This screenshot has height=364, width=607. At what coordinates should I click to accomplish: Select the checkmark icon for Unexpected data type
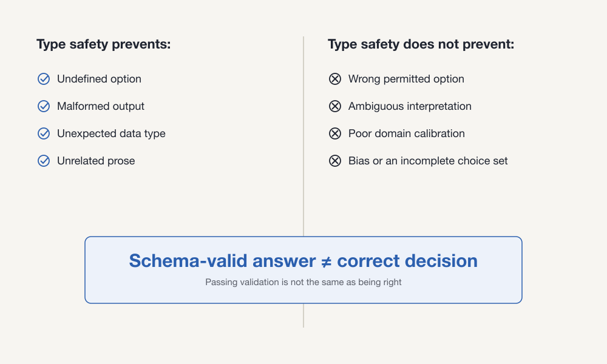point(44,133)
